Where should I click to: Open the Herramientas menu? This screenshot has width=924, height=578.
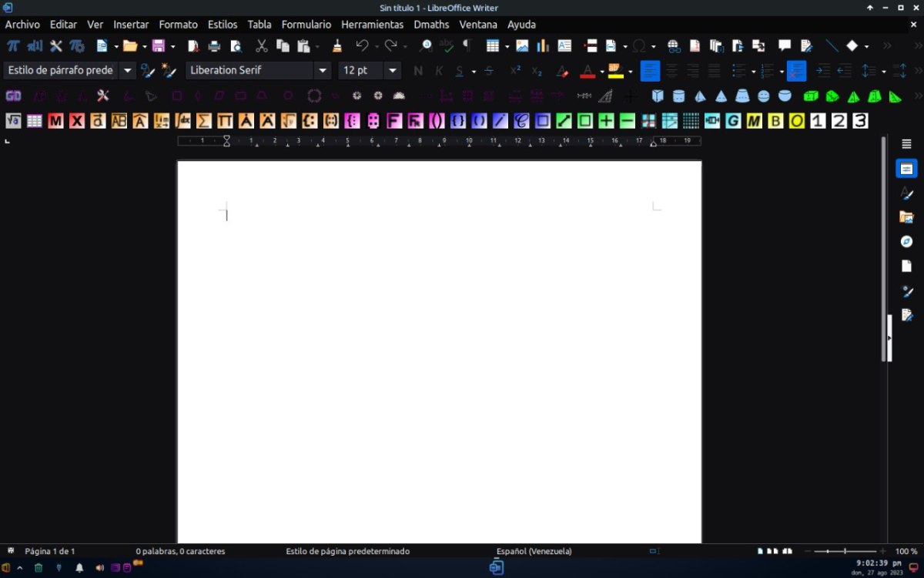[x=372, y=25]
